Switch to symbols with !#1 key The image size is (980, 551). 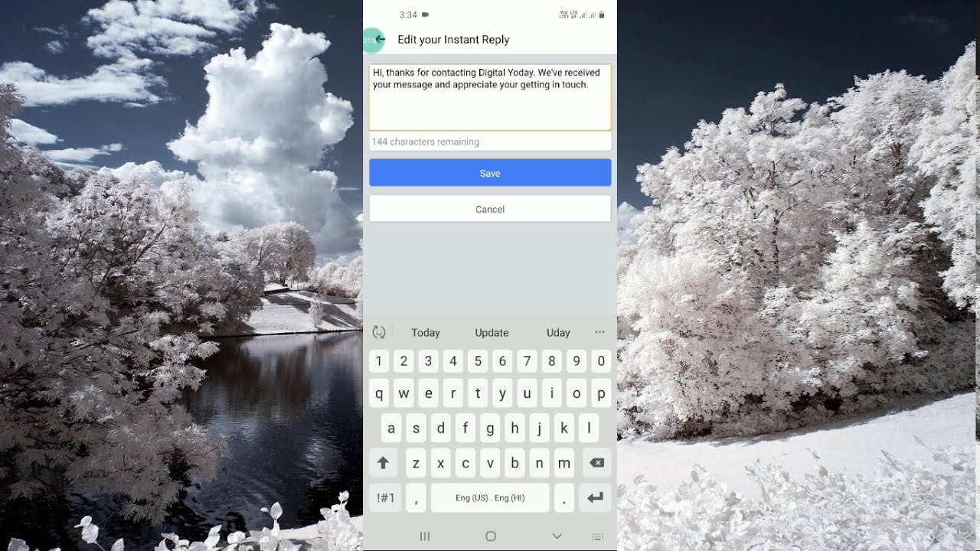pos(386,497)
